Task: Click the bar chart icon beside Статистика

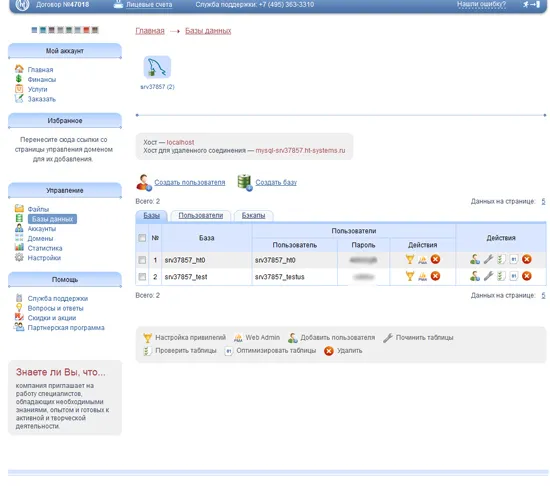Action: 19,247
